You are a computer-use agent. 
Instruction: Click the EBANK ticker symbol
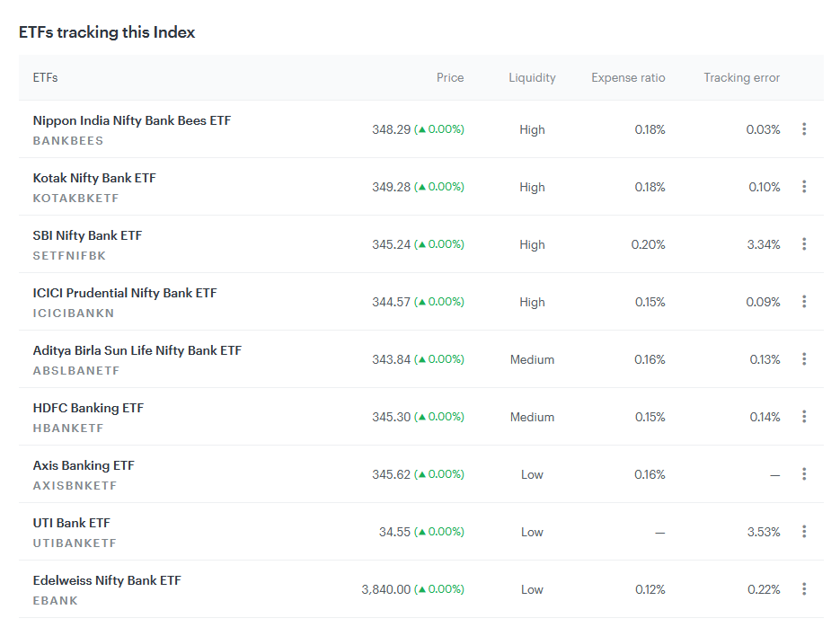point(55,601)
